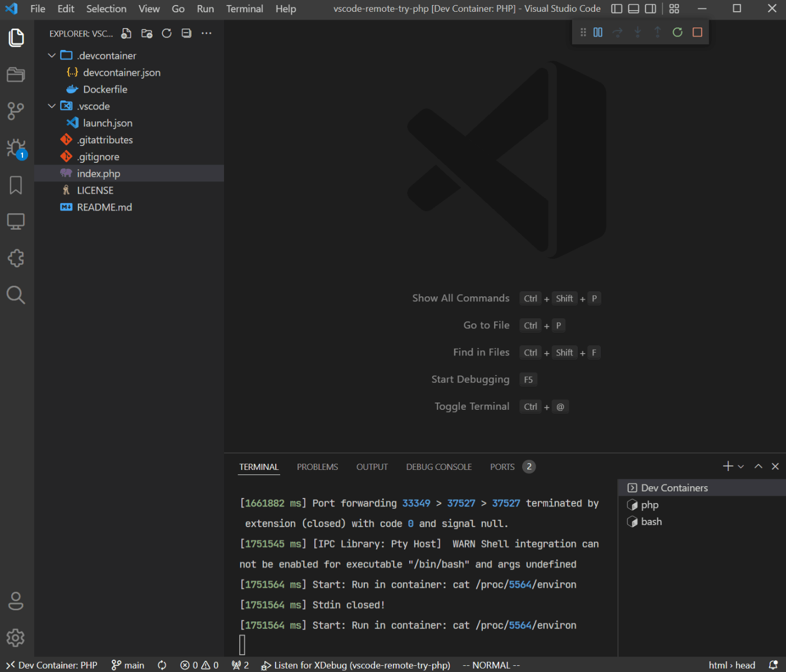786x672 pixels.
Task: Open the Go menu
Action: (178, 9)
